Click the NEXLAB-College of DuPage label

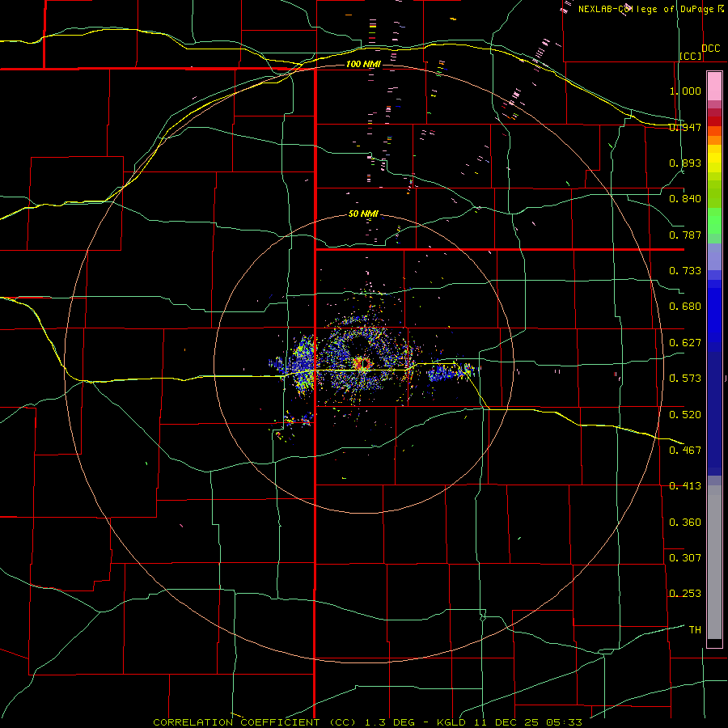coord(645,9)
